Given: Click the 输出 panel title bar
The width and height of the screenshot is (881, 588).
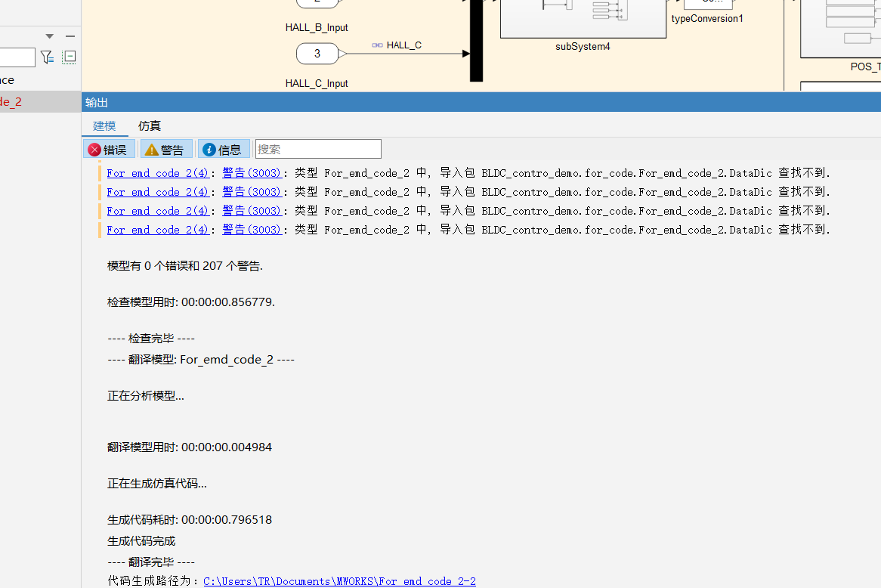Looking at the screenshot, I should tap(481, 102).
